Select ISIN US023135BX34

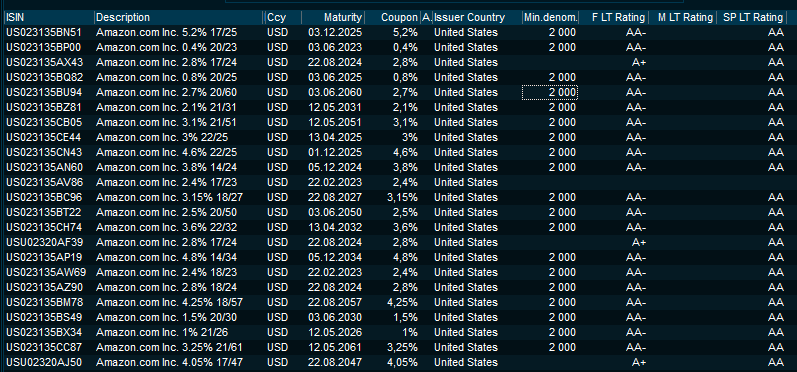(x=44, y=332)
